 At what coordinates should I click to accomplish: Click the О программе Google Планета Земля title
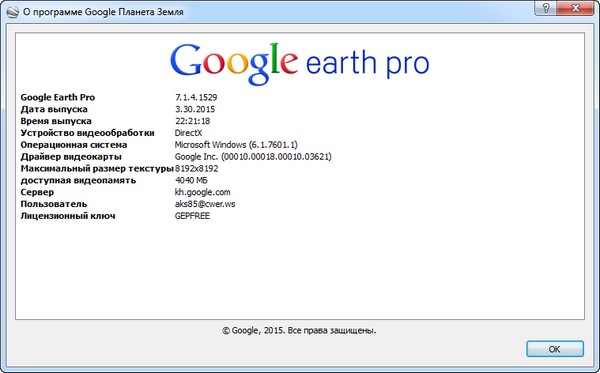tap(103, 12)
